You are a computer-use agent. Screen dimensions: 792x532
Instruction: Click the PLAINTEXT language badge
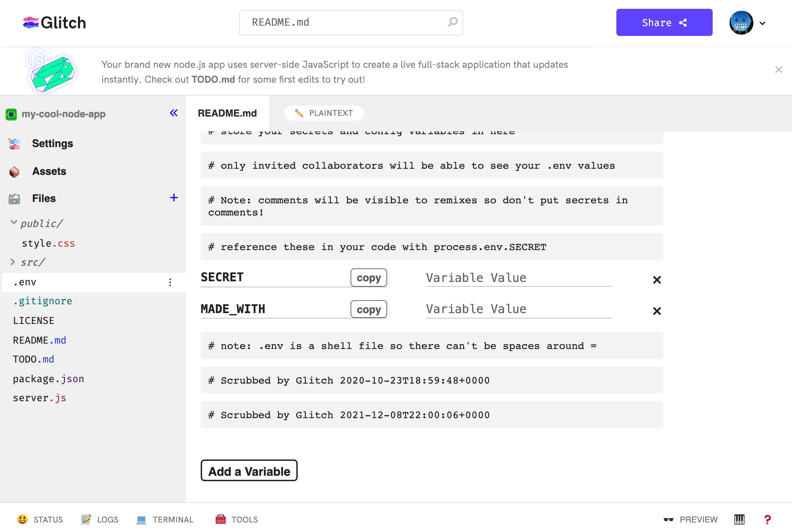323,113
